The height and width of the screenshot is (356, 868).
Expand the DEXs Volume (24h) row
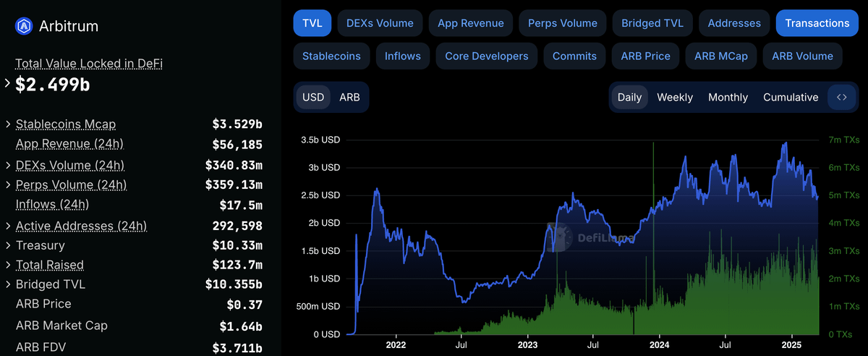(x=7, y=165)
